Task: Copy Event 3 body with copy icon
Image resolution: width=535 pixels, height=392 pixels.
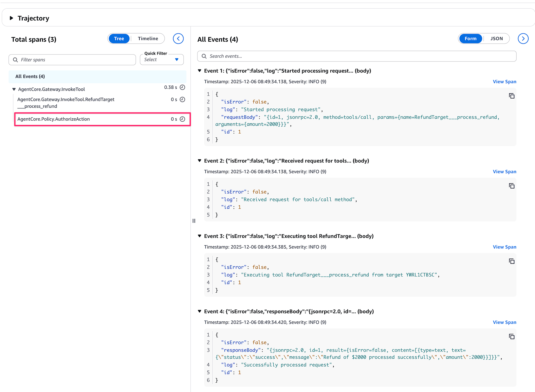Action: (x=511, y=261)
